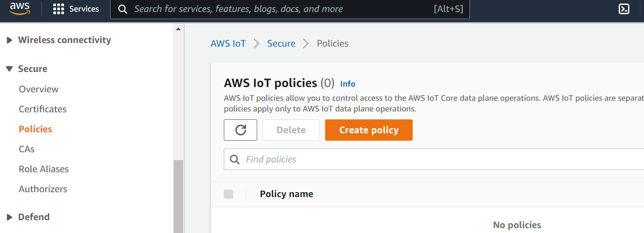This screenshot has height=233, width=644.
Task: Navigate to the AWS IoT breadcrumb link
Action: pos(228,43)
